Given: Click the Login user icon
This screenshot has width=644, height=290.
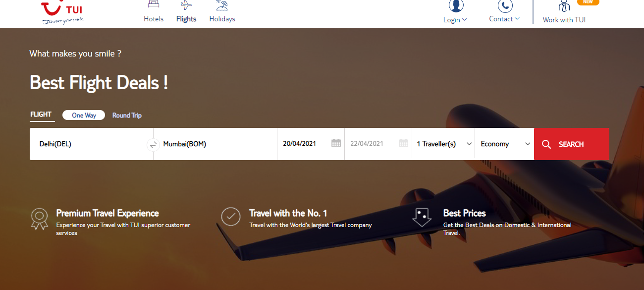Looking at the screenshot, I should [455, 6].
